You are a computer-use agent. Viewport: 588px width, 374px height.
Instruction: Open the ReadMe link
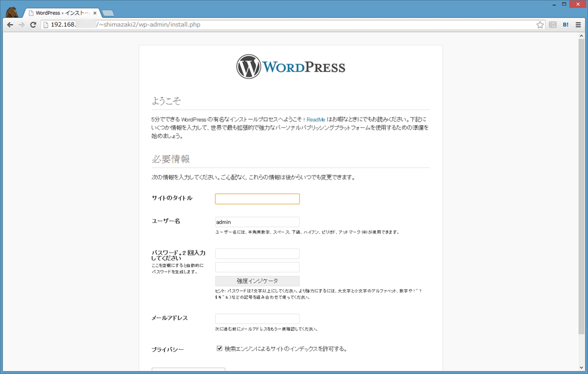point(316,119)
